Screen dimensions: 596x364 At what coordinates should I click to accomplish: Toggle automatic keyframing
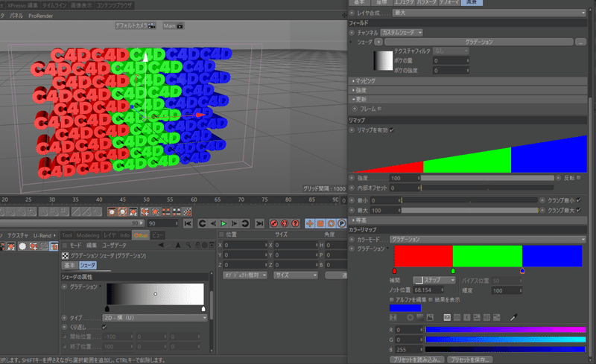pyautogui.click(x=285, y=223)
